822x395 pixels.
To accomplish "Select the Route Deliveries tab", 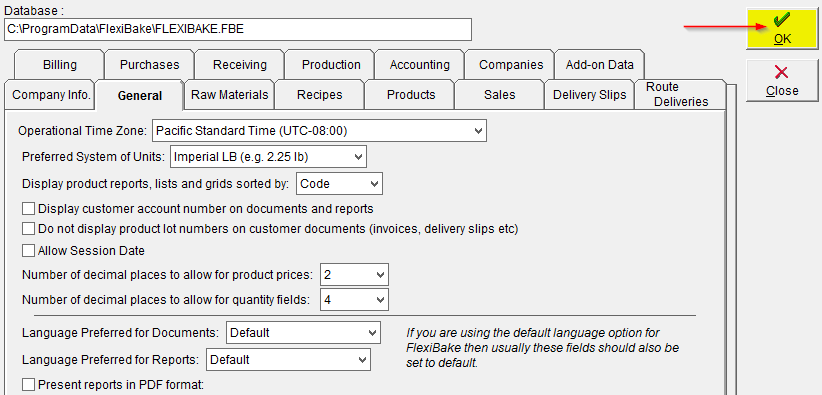I will point(680,94).
